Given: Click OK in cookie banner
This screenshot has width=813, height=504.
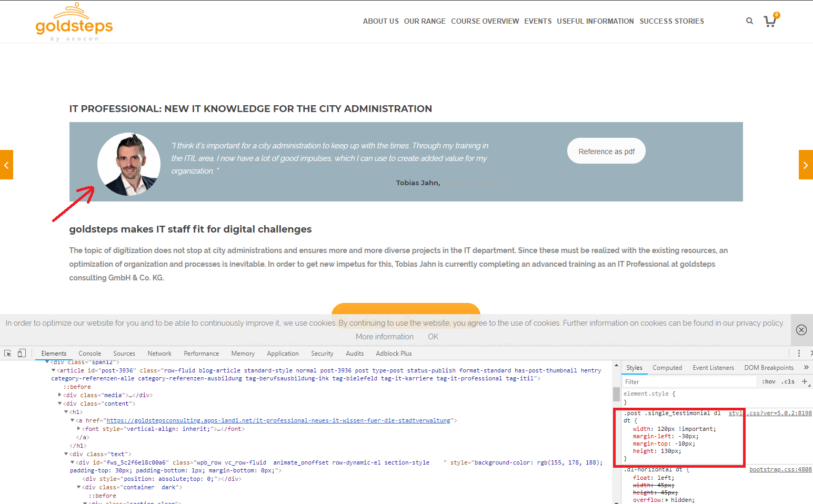Looking at the screenshot, I should click(x=433, y=337).
